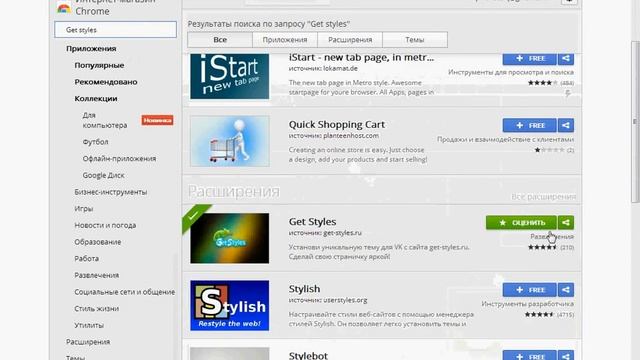Open the Get Styles extension thumbnail

click(229, 238)
